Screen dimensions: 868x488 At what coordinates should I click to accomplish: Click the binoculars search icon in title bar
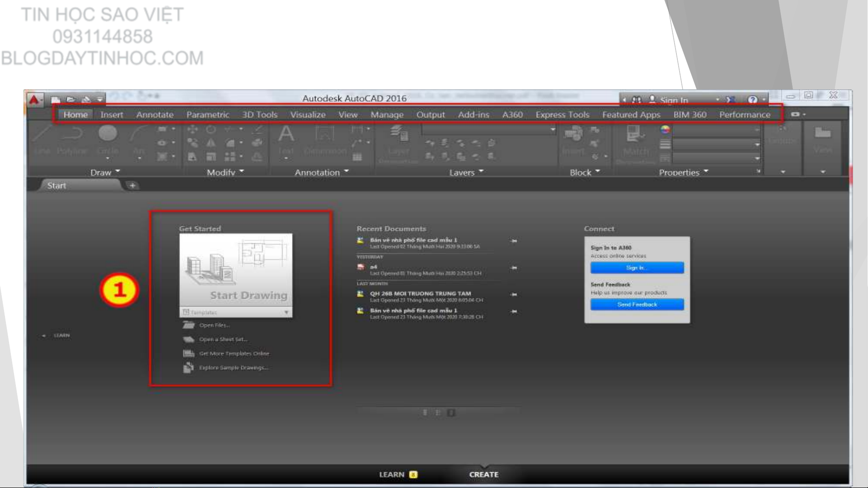click(636, 100)
